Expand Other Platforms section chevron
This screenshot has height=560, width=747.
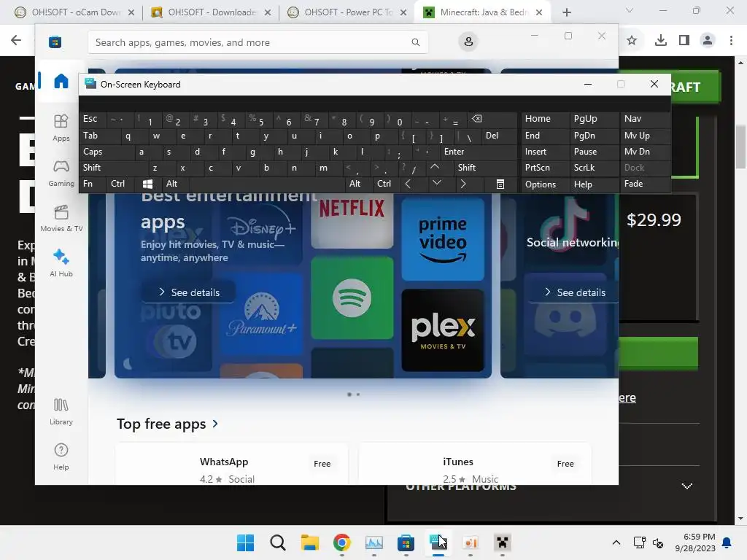click(686, 486)
